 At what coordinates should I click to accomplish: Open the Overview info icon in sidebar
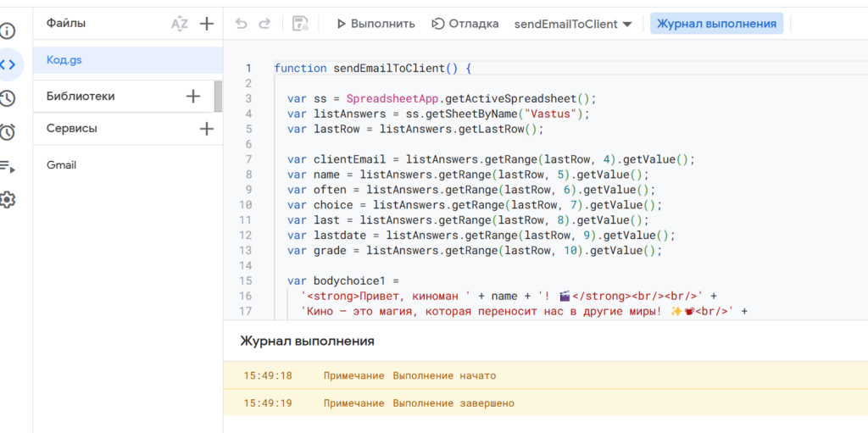coord(7,31)
